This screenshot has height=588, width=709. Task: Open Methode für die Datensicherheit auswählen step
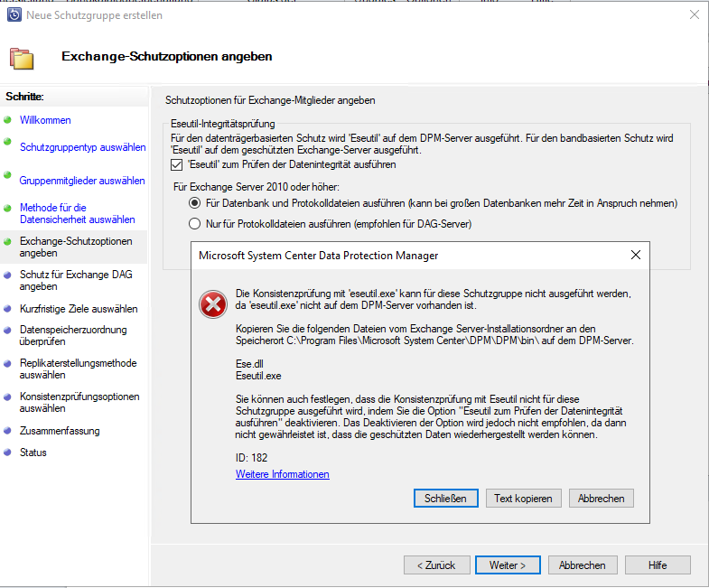[x=78, y=213]
